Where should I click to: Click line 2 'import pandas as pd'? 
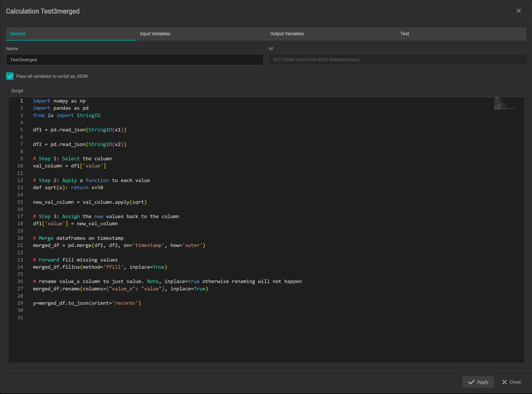click(61, 108)
